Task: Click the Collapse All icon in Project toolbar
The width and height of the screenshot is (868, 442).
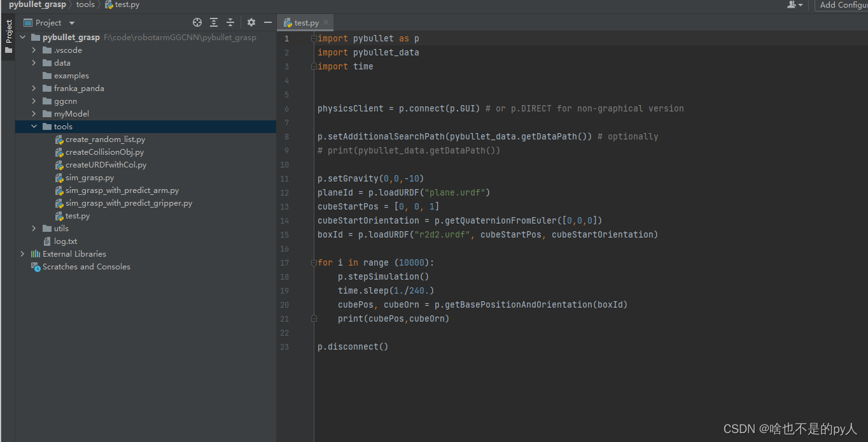Action: point(230,22)
